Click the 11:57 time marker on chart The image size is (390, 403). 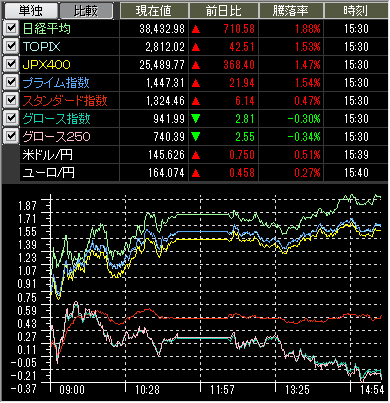pos(222,389)
